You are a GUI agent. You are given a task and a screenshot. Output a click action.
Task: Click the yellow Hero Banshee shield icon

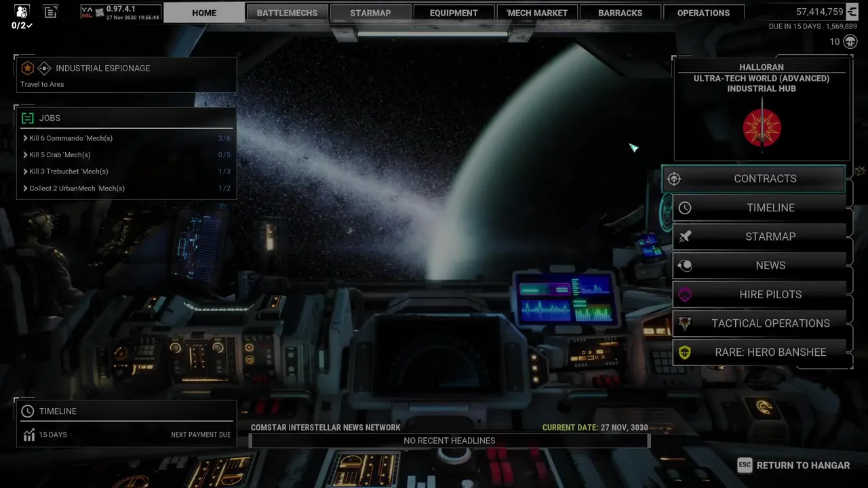[x=685, y=352]
